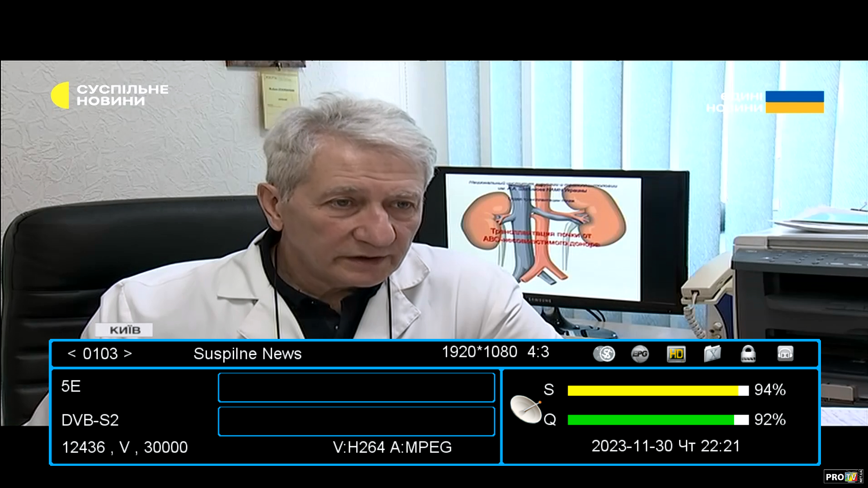Click the 1920*1080 resolution label

coord(479,352)
